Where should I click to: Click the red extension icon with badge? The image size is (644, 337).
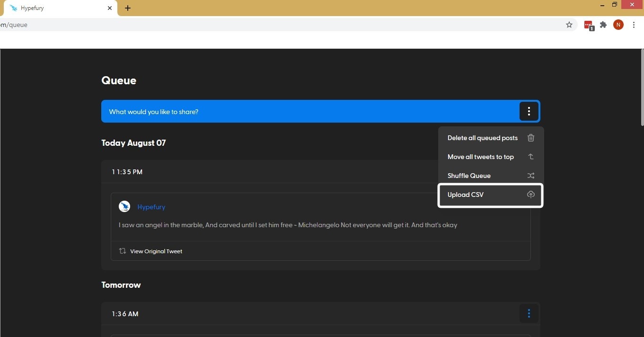click(x=588, y=25)
